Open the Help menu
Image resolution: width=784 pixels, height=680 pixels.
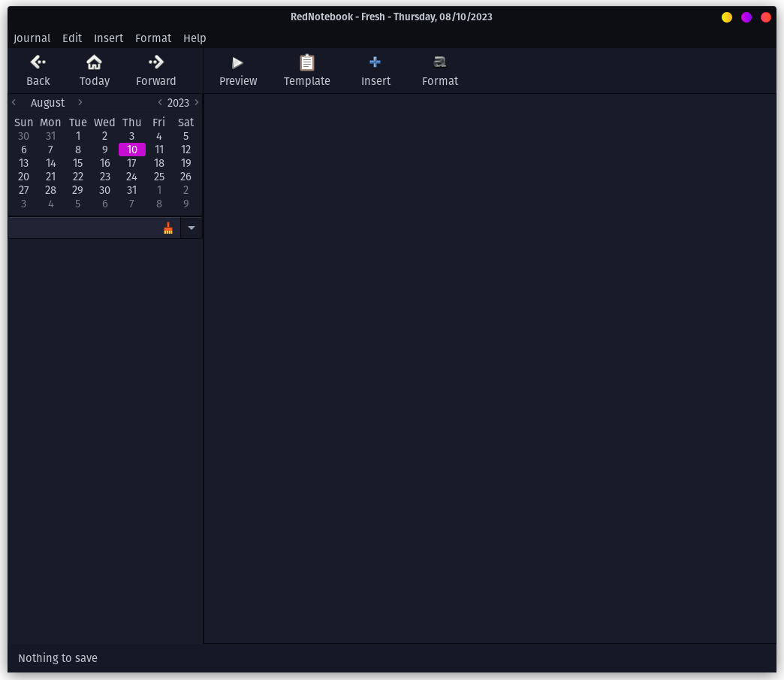pyautogui.click(x=194, y=38)
